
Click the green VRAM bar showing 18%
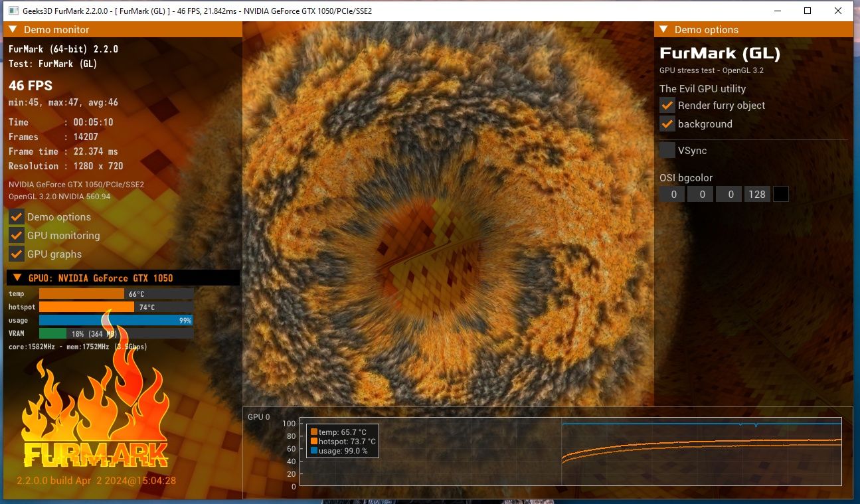click(116, 333)
